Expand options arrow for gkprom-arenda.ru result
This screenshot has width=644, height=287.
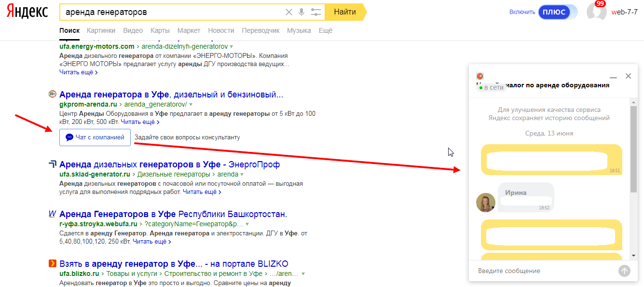(x=191, y=104)
